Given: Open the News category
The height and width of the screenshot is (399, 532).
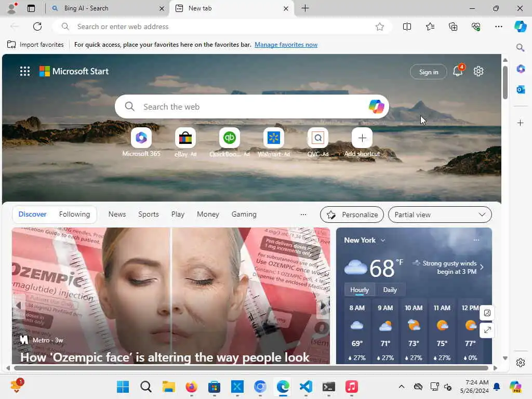Looking at the screenshot, I should click(117, 214).
